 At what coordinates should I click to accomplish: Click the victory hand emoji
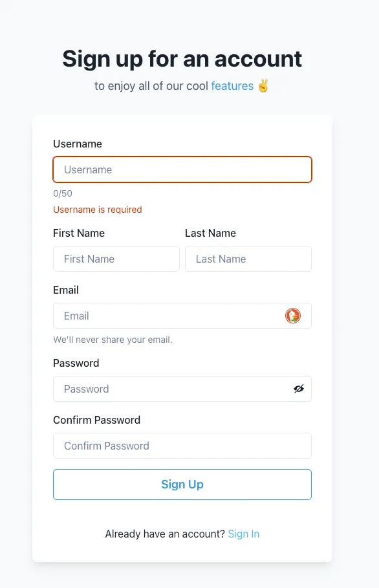(x=263, y=86)
